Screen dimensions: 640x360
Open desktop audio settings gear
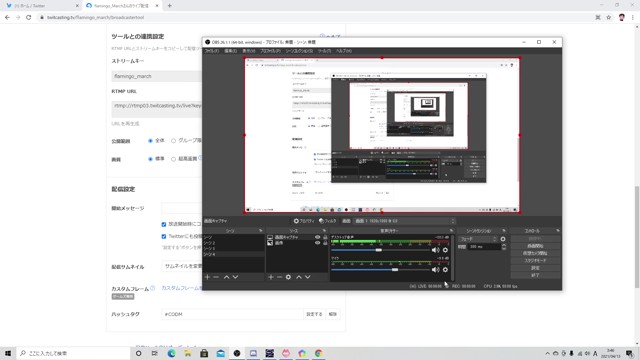(445, 250)
